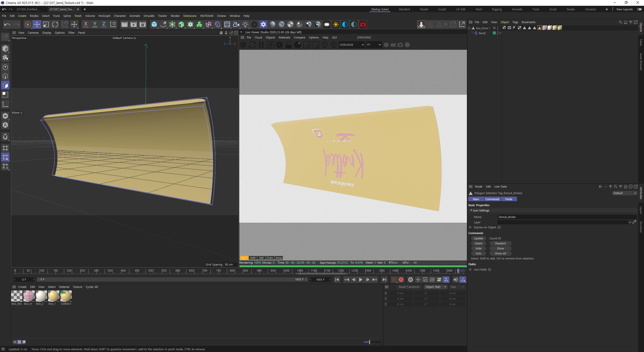Select the Bend object in Object Manager
The height and width of the screenshot is (352, 644).
[x=482, y=33]
